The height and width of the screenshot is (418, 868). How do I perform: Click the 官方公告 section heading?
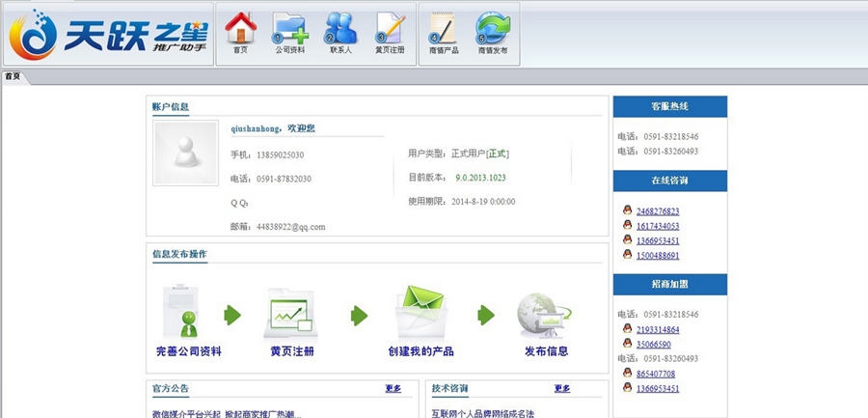171,389
